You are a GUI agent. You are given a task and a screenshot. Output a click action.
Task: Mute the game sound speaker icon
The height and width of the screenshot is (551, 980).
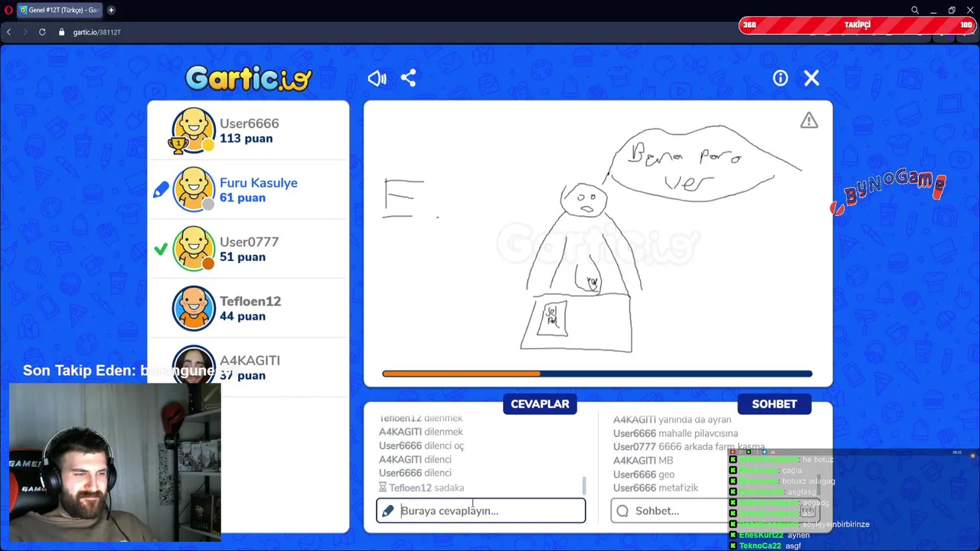tap(377, 78)
